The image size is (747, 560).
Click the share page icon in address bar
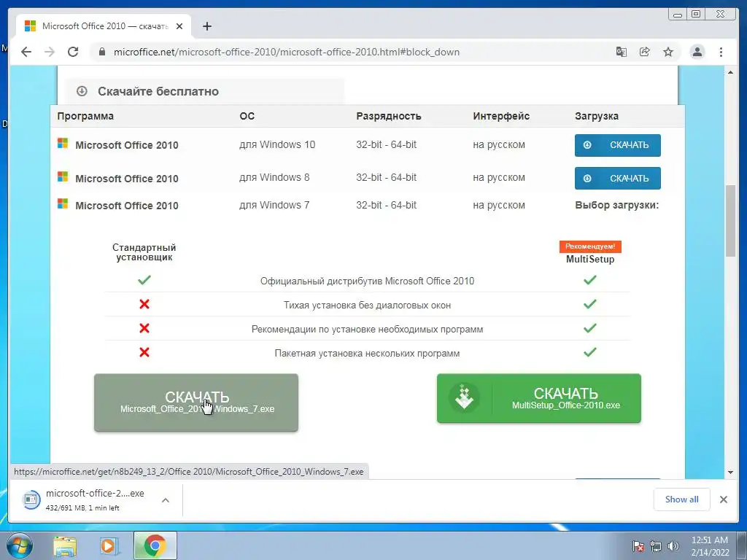pyautogui.click(x=645, y=52)
